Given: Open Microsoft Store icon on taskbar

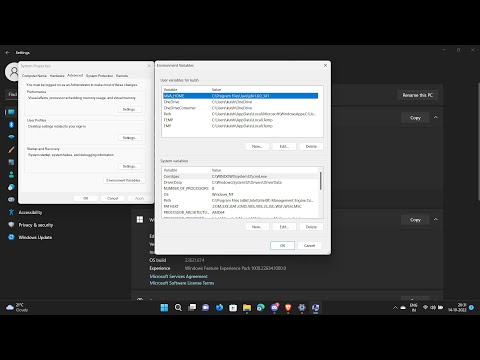Looking at the screenshot, I should (233, 307).
